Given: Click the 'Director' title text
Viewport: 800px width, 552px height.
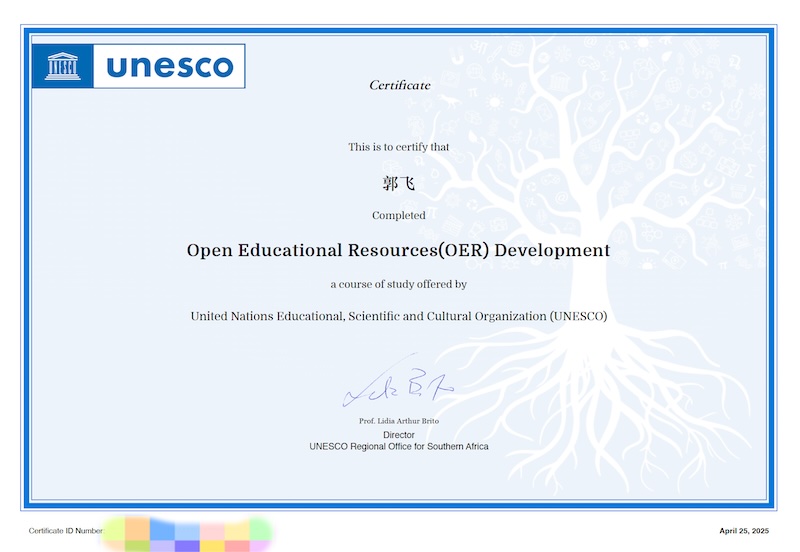Looking at the screenshot, I should tap(398, 435).
